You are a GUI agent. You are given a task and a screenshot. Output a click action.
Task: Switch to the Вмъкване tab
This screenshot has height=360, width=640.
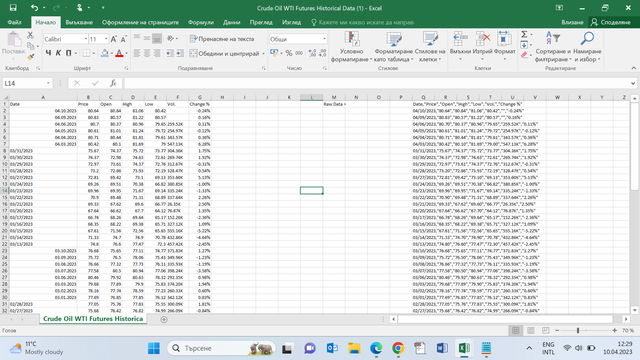79,22
